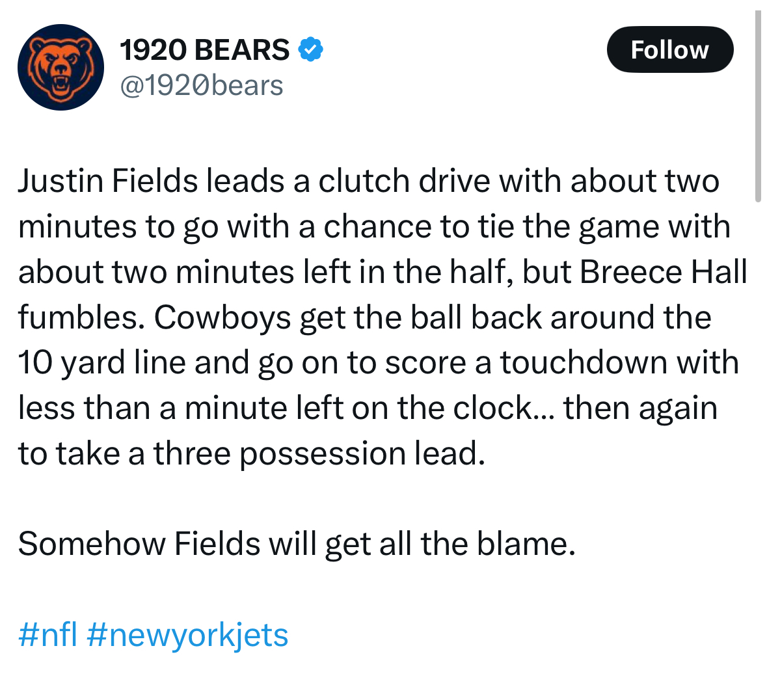The height and width of the screenshot is (700, 767).
Task: Open the bear logo profile avatar
Action: pyautogui.click(x=61, y=67)
